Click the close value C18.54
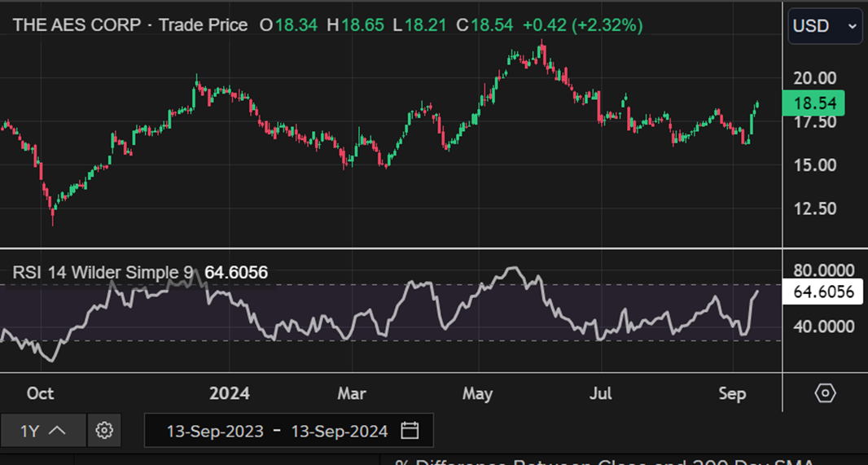This screenshot has height=465, width=868. click(x=484, y=25)
